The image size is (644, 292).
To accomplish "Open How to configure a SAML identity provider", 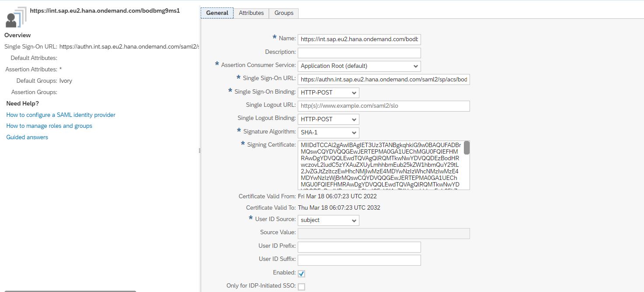I will coord(61,115).
